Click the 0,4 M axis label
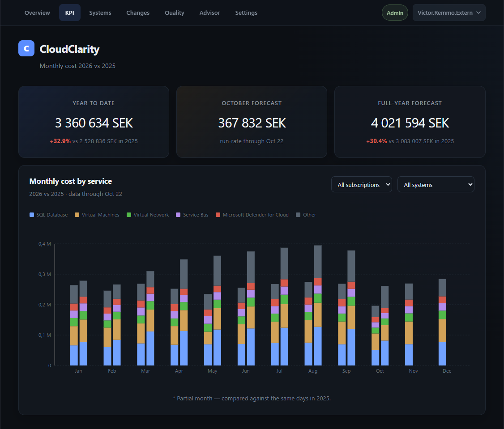The width and height of the screenshot is (504, 429). 45,244
